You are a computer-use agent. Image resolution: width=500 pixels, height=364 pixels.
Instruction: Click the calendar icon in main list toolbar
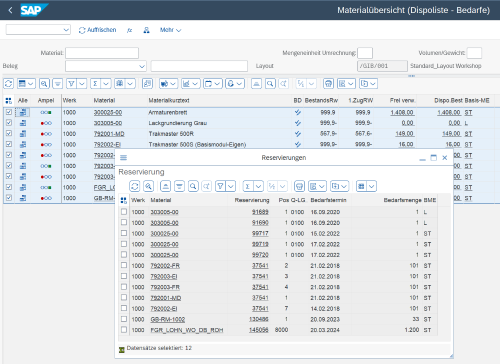pos(208,83)
